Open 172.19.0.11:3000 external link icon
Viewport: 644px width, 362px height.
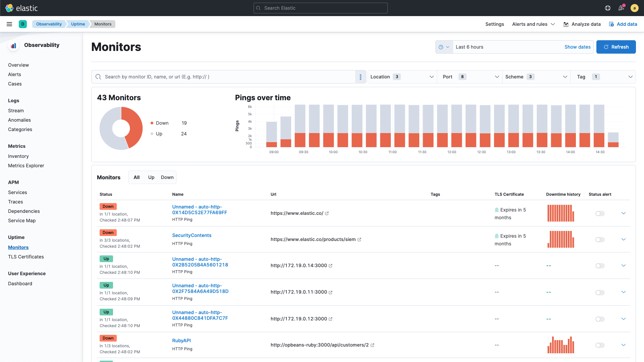[x=330, y=292]
